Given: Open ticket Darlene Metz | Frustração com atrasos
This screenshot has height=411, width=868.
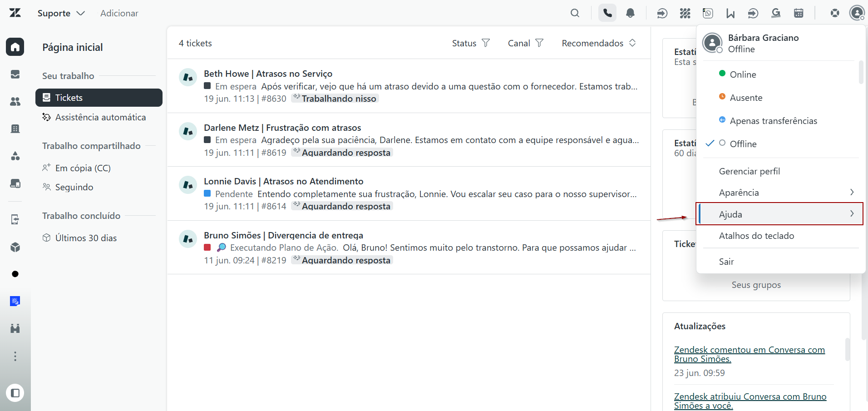Looking at the screenshot, I should [x=282, y=128].
